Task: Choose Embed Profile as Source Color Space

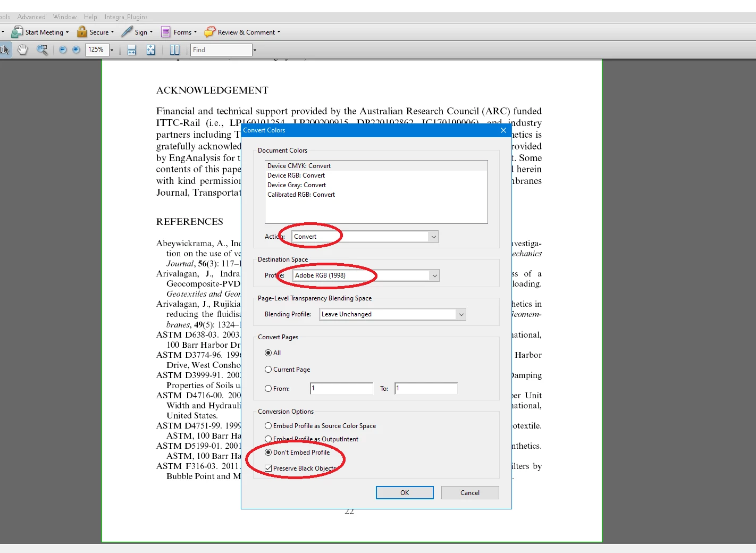Action: pos(268,426)
